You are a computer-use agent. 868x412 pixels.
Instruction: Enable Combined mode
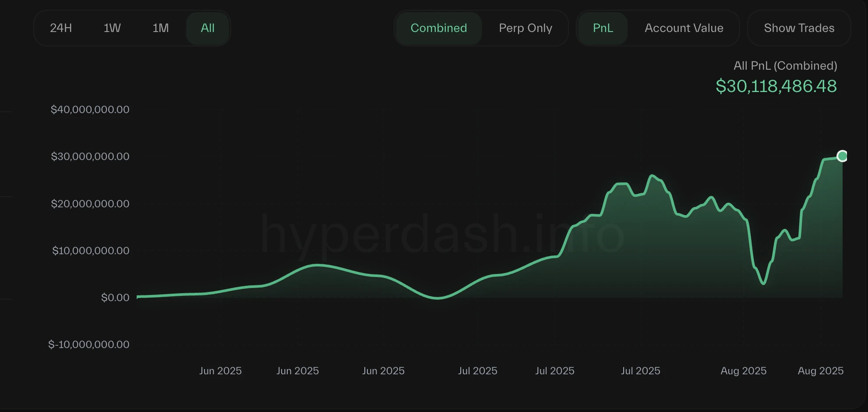438,28
